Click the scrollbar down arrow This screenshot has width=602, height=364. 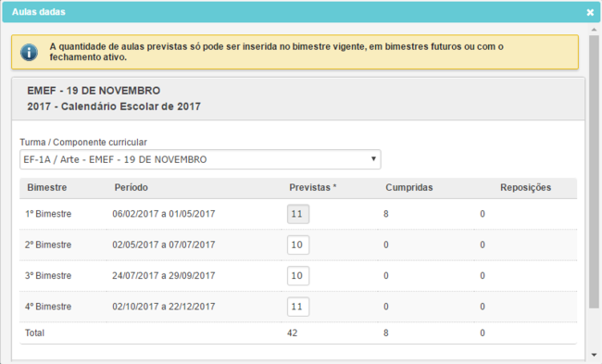coord(594,355)
